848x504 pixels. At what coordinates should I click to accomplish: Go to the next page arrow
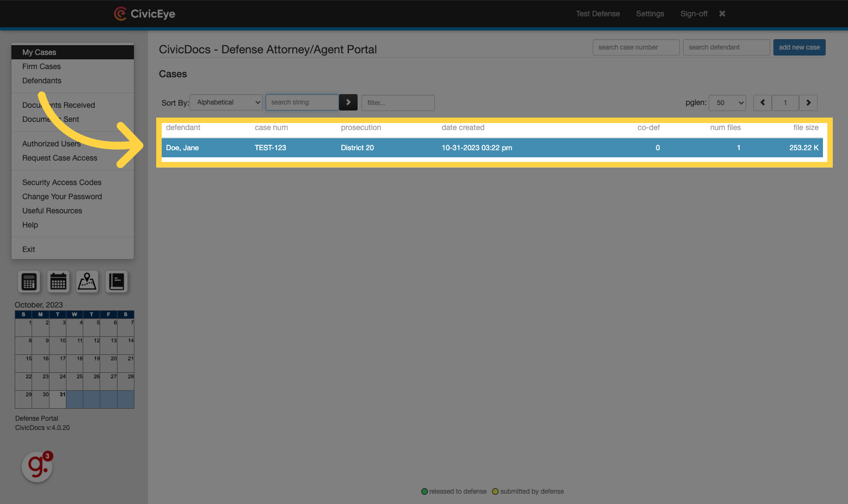pos(808,102)
